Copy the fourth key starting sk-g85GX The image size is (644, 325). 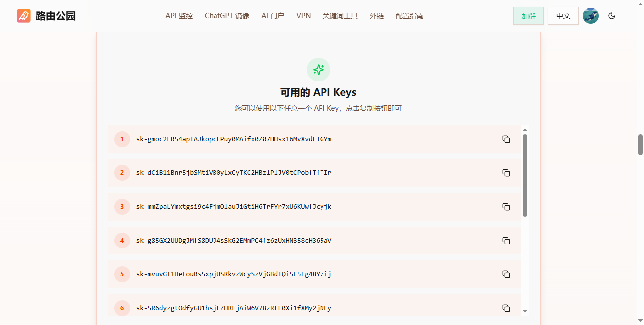tap(506, 241)
